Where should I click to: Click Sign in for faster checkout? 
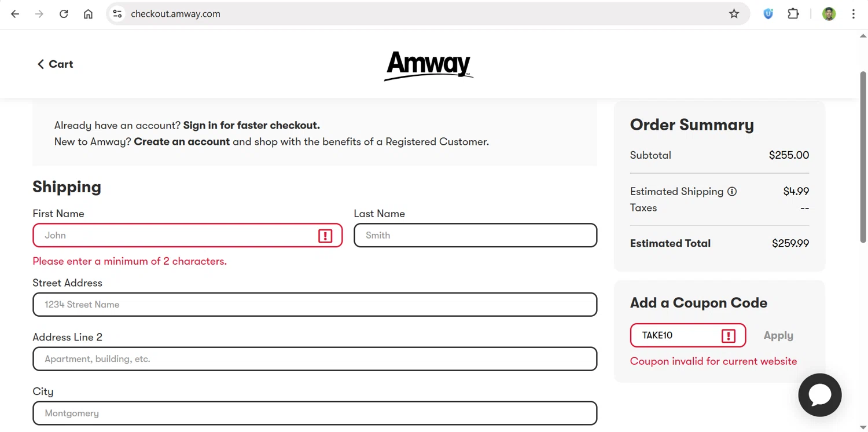251,125
